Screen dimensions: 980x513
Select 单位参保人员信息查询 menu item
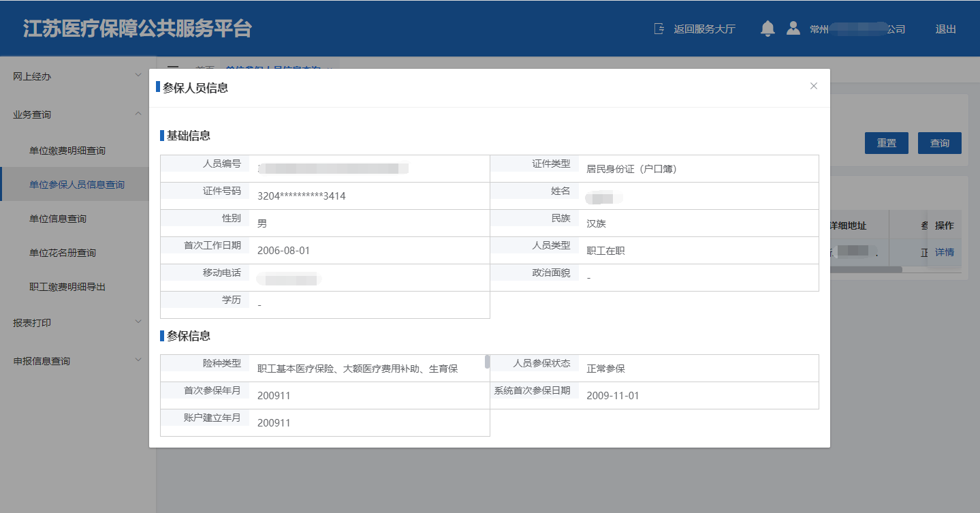77,185
